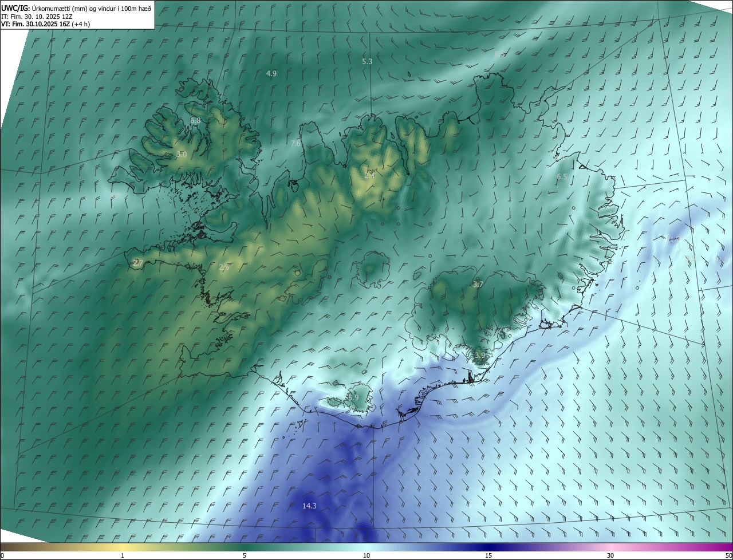Click the 10 tick on the color scale
This screenshot has width=733, height=560.
pyautogui.click(x=366, y=555)
